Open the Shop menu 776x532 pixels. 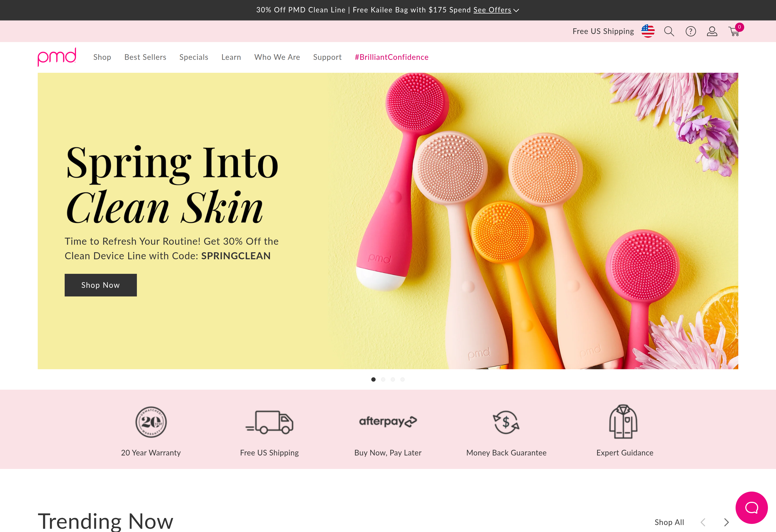pos(102,57)
